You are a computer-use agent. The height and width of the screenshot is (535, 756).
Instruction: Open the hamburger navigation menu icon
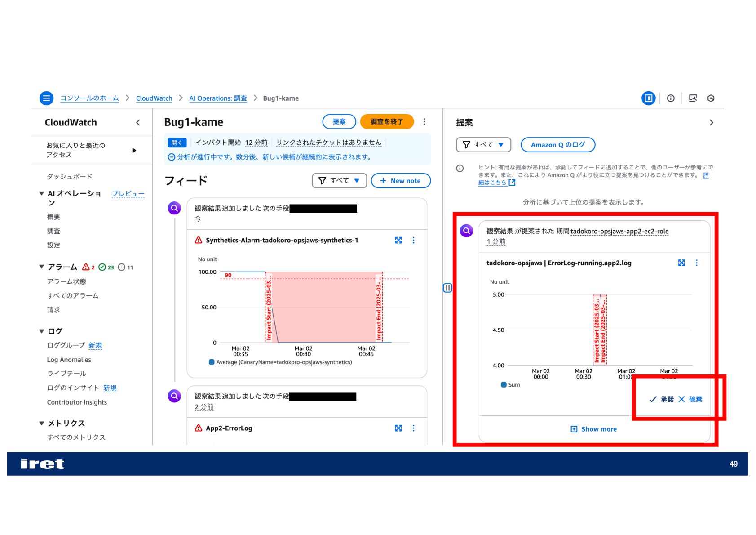point(46,98)
